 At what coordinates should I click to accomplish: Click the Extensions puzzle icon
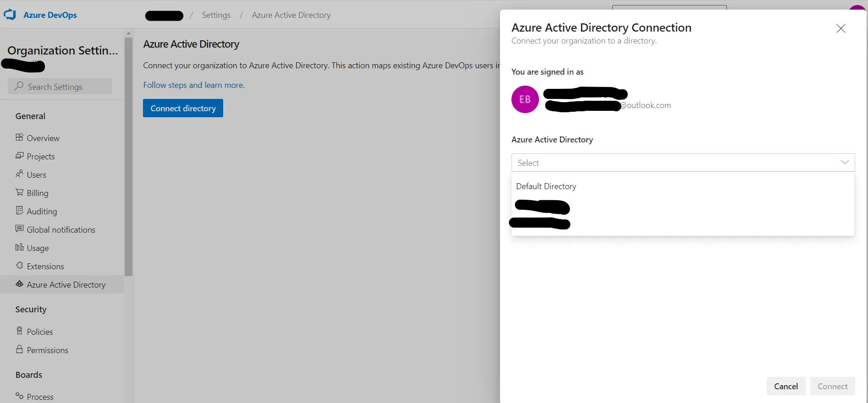click(x=19, y=266)
